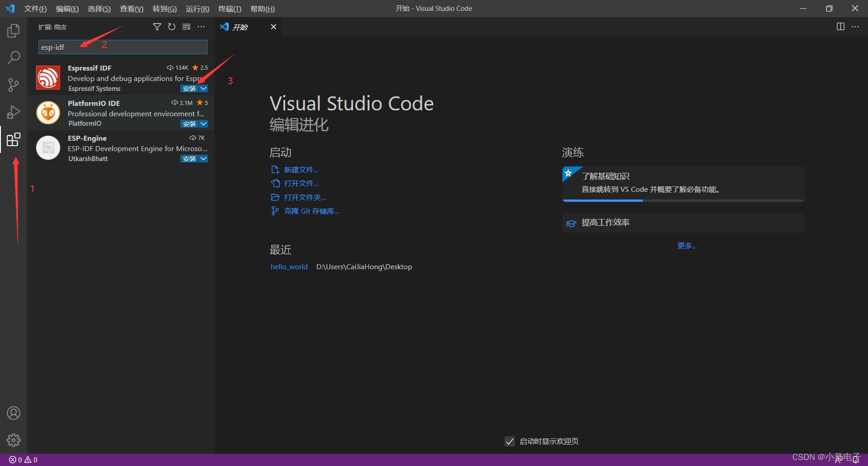Refresh the extensions list

click(x=172, y=27)
